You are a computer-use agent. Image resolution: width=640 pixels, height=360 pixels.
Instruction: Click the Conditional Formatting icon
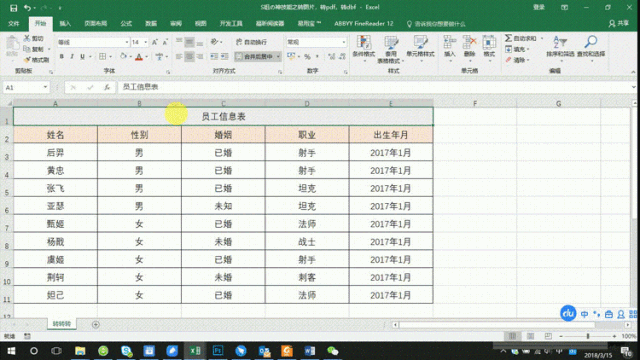click(x=364, y=43)
